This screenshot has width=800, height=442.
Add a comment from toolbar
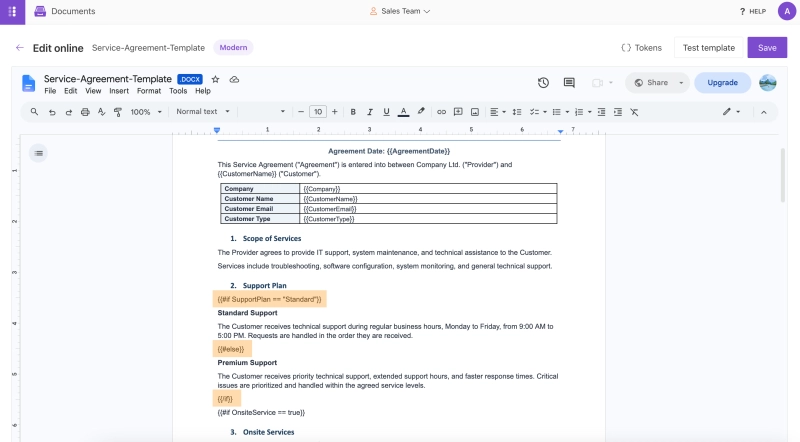458,112
